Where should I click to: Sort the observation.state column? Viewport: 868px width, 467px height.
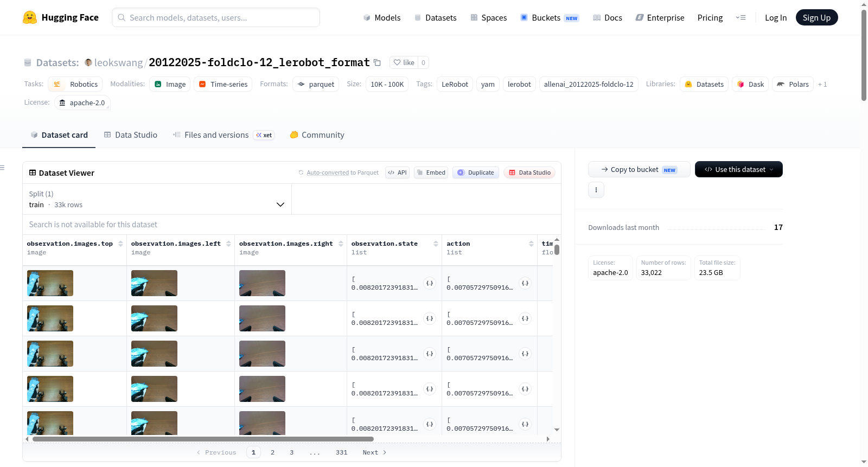pos(436,244)
